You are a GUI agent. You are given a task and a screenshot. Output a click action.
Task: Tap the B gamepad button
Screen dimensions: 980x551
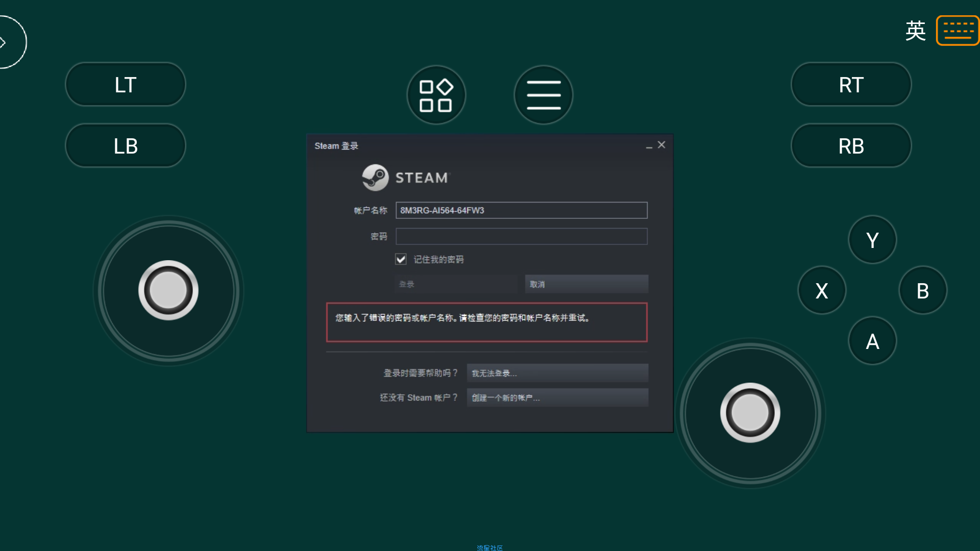pyautogui.click(x=923, y=290)
